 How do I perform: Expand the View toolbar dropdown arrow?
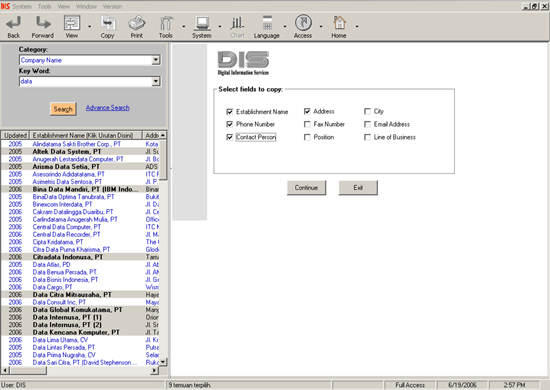89,26
